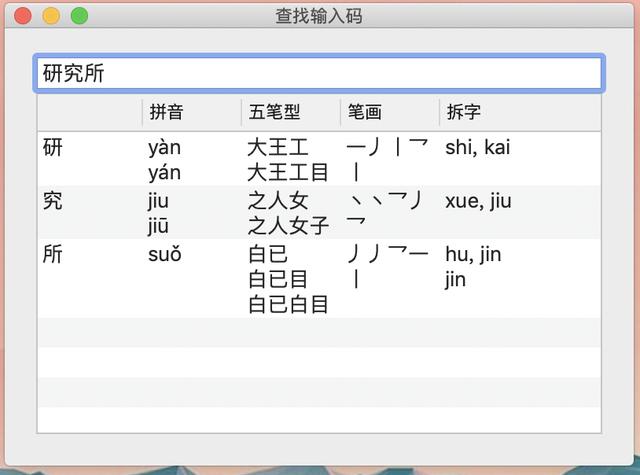Select the 所 character cell
640x475 pixels.
pos(53,254)
